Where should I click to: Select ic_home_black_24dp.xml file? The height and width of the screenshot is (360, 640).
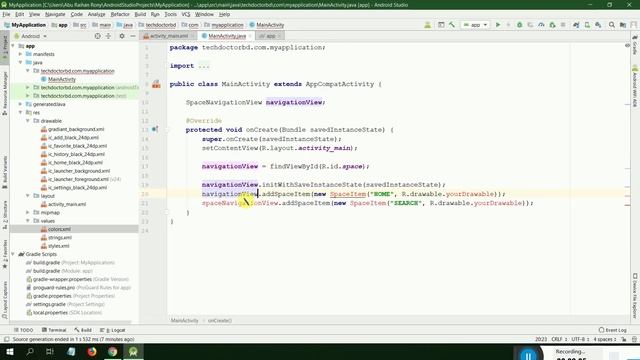[72, 162]
